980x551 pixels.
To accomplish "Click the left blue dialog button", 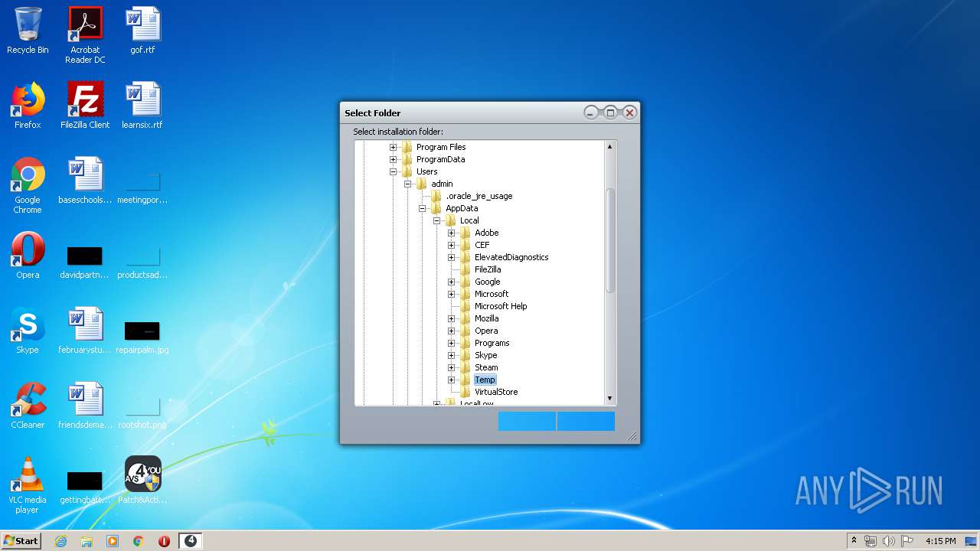I will (527, 421).
